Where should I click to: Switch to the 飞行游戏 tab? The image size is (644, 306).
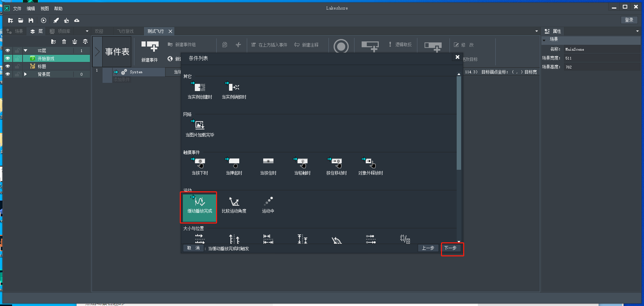click(125, 31)
